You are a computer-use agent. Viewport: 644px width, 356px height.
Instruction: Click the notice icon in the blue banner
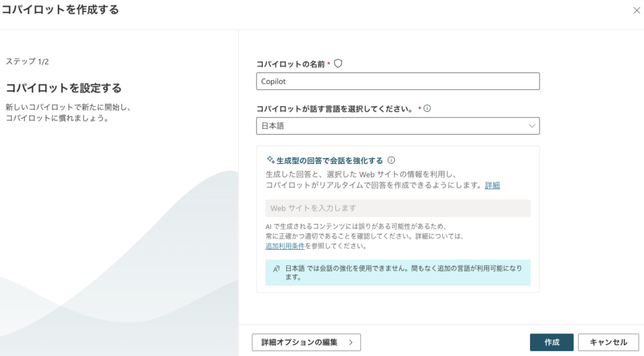coord(275,269)
